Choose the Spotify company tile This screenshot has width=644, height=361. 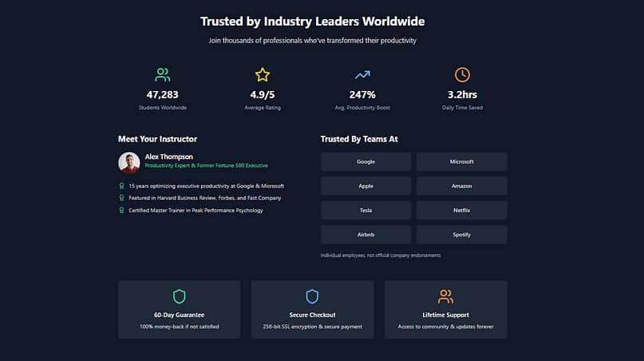[461, 235]
